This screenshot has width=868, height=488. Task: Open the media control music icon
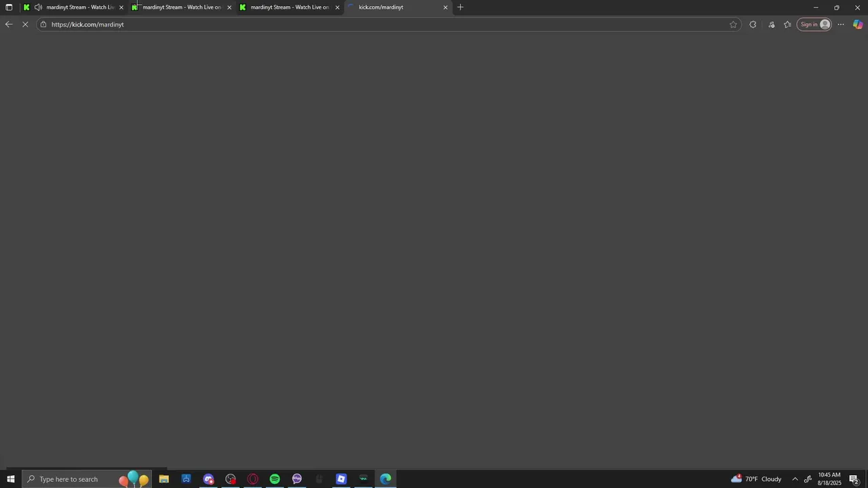(x=771, y=24)
